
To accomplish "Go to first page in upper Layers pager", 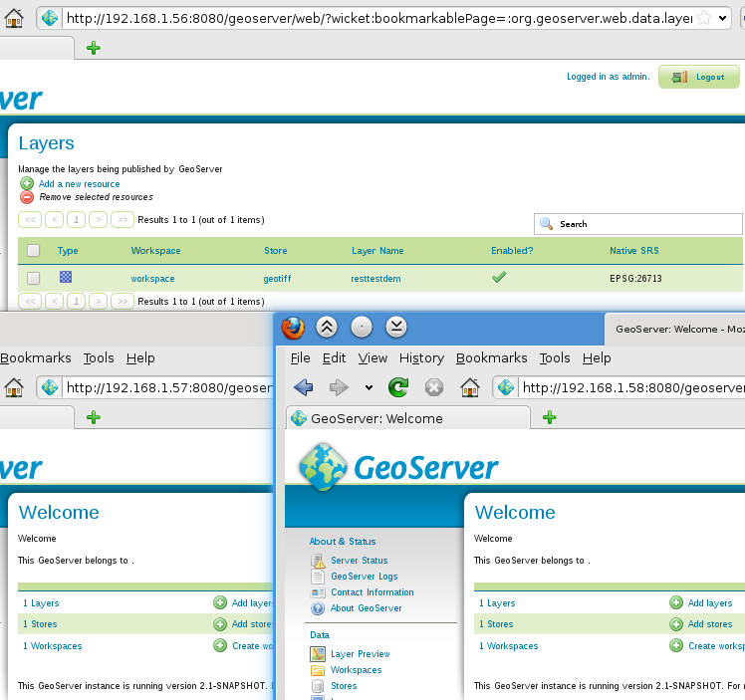I will point(30,219).
